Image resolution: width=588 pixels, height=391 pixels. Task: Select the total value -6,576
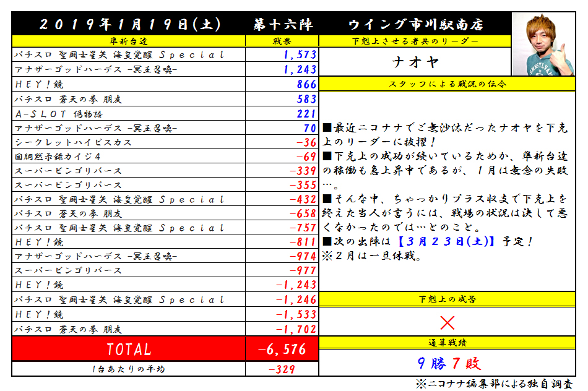(282, 350)
